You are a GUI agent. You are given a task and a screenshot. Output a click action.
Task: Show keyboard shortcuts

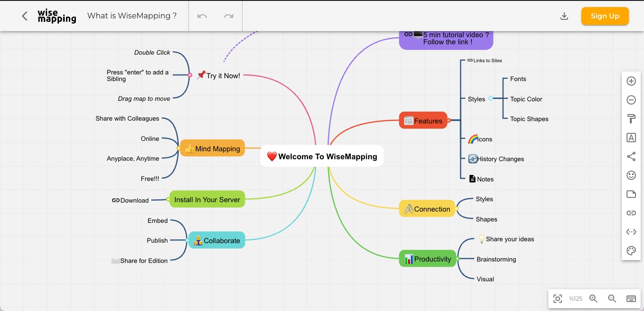coord(631,298)
